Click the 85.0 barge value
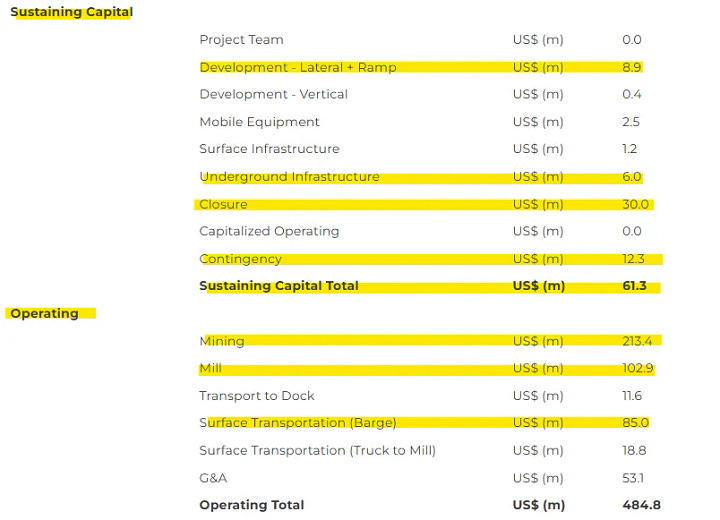This screenshot has width=720, height=520. point(636,423)
